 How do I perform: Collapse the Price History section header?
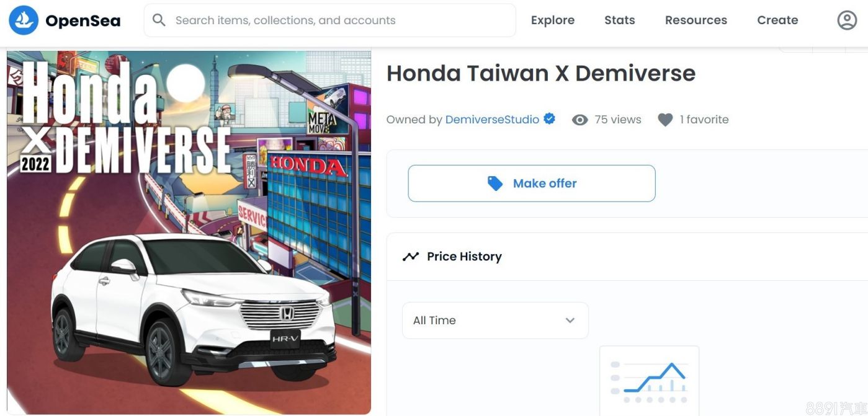627,257
